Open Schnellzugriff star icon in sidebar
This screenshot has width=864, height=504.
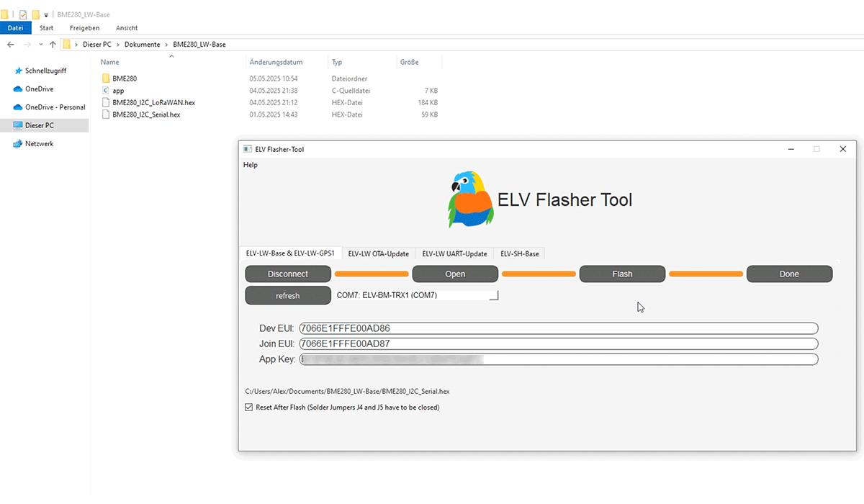[x=18, y=71]
